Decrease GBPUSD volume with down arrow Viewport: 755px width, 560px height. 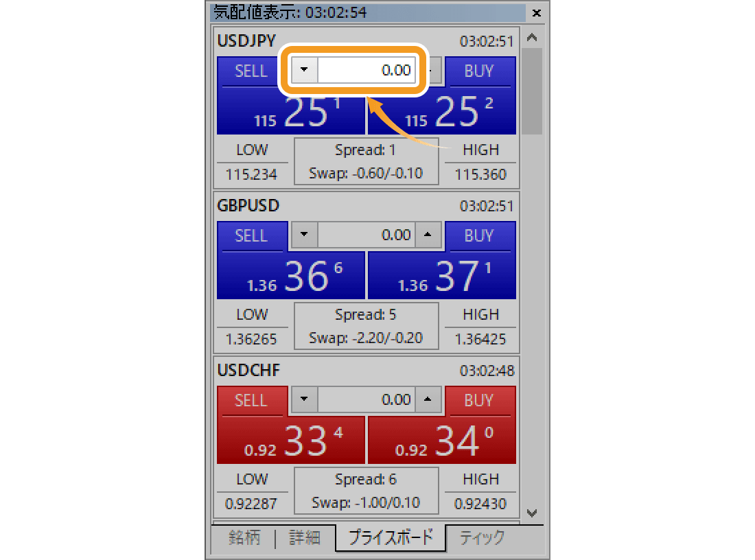305,235
